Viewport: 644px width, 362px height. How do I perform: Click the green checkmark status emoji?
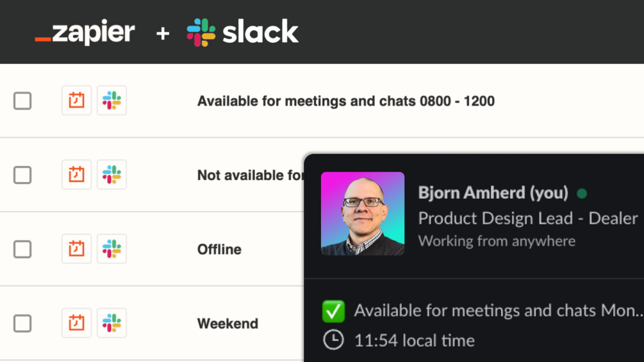pyautogui.click(x=333, y=311)
